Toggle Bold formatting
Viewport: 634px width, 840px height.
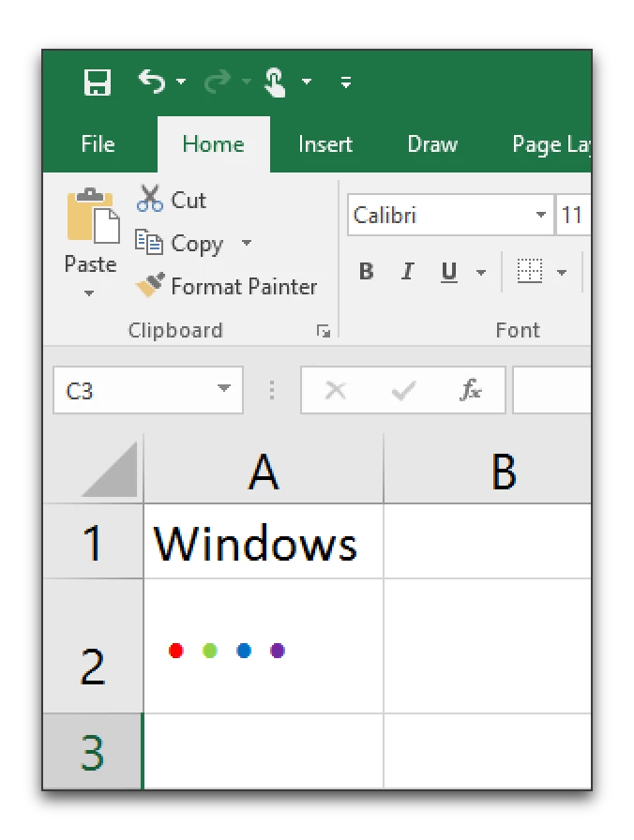[x=366, y=272]
